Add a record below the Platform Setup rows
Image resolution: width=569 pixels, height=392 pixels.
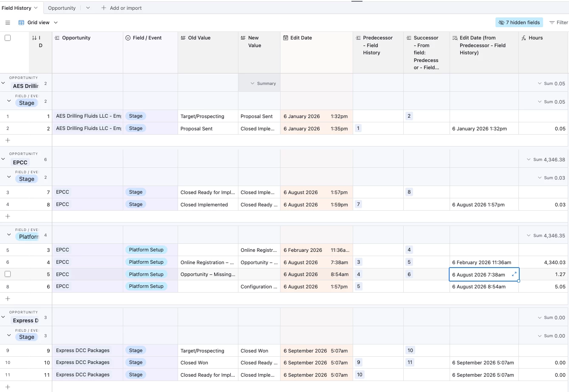tap(8, 299)
